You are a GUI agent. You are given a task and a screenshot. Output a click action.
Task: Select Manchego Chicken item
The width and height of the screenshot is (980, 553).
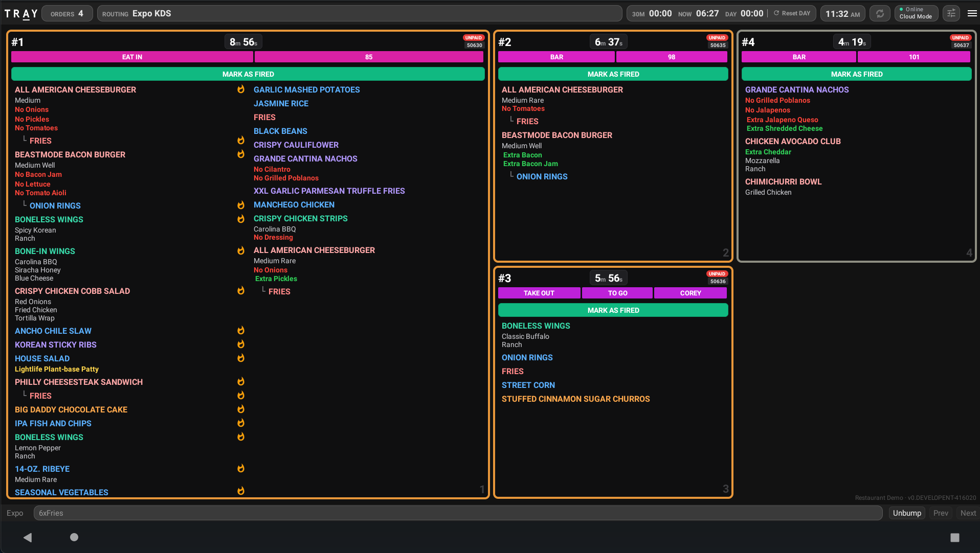click(x=294, y=204)
